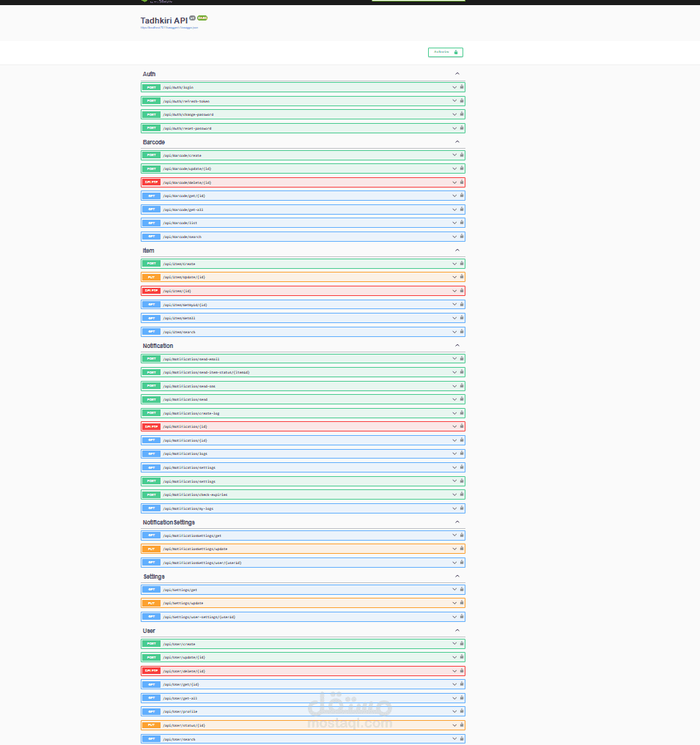Click lock icon on /api/Item/create row
Image resolution: width=700 pixels, height=745 pixels.
(461, 263)
